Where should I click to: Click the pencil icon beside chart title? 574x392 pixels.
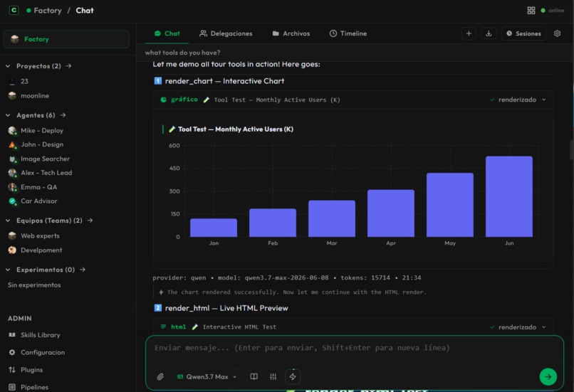coord(172,129)
